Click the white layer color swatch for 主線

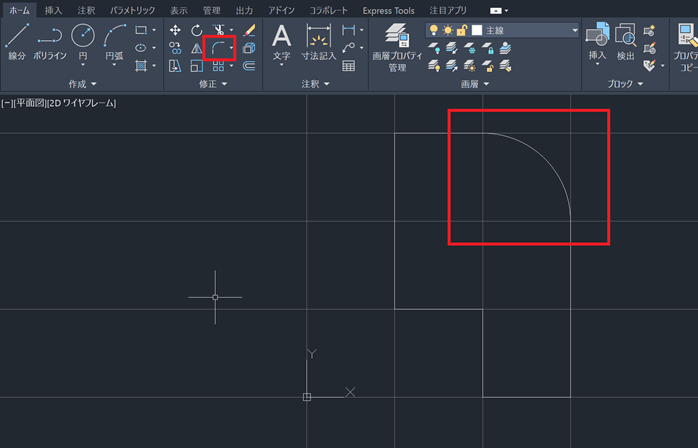point(477,31)
